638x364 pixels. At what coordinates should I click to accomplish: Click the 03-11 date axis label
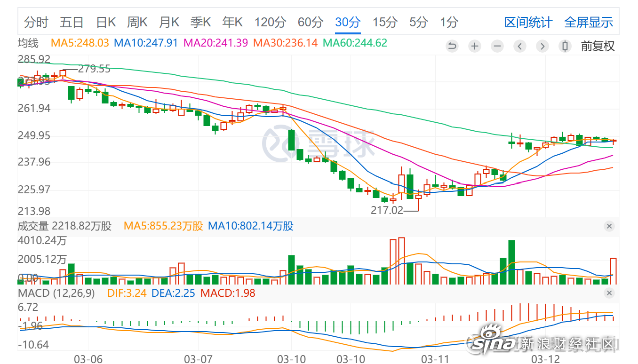point(435,358)
